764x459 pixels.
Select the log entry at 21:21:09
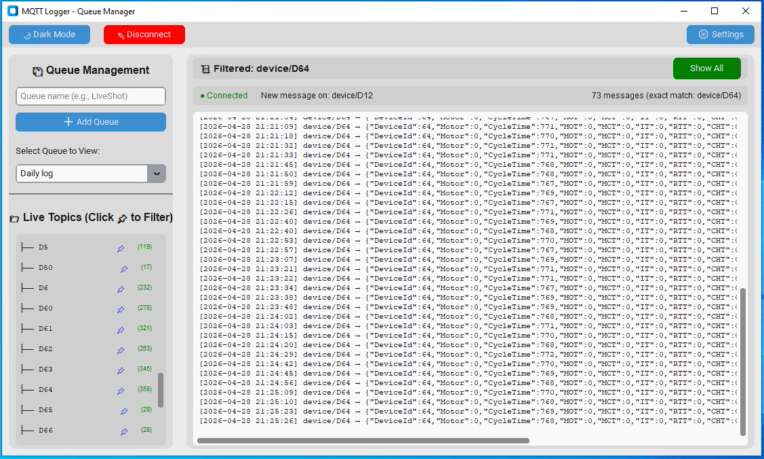click(468, 127)
